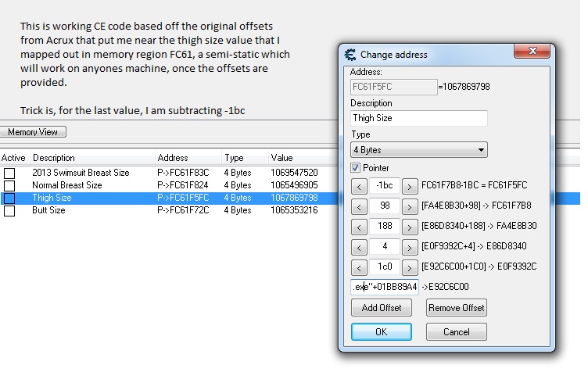Click Add Offset button
Screen dimensions: 588x372
[382, 308]
